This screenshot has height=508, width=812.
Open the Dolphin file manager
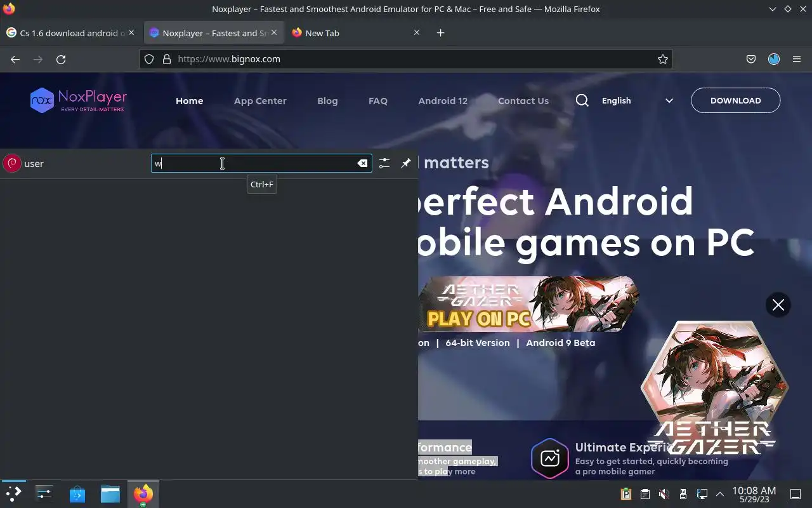click(x=110, y=493)
